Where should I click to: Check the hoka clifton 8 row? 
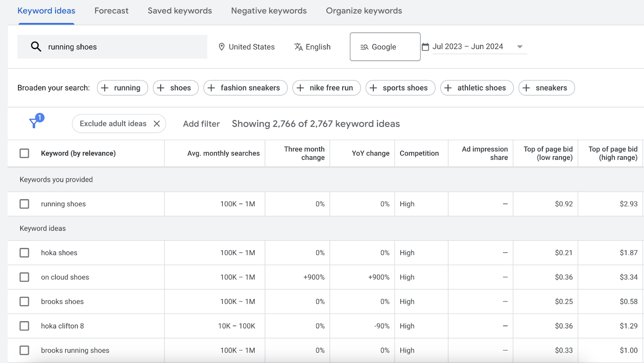(x=25, y=326)
